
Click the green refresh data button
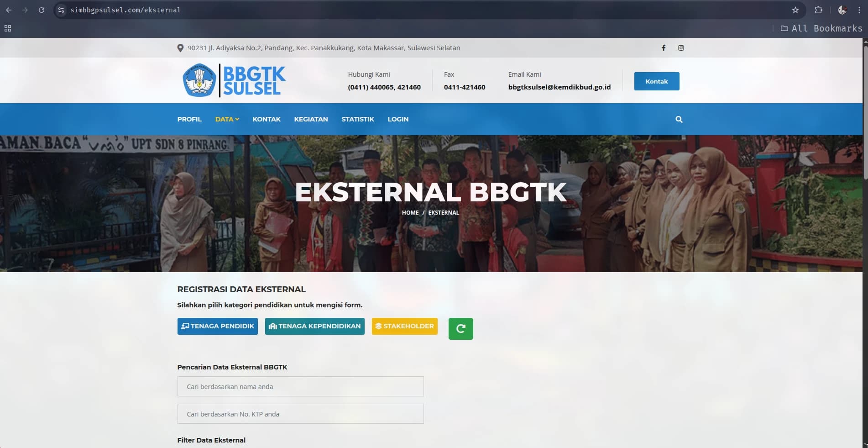point(460,328)
